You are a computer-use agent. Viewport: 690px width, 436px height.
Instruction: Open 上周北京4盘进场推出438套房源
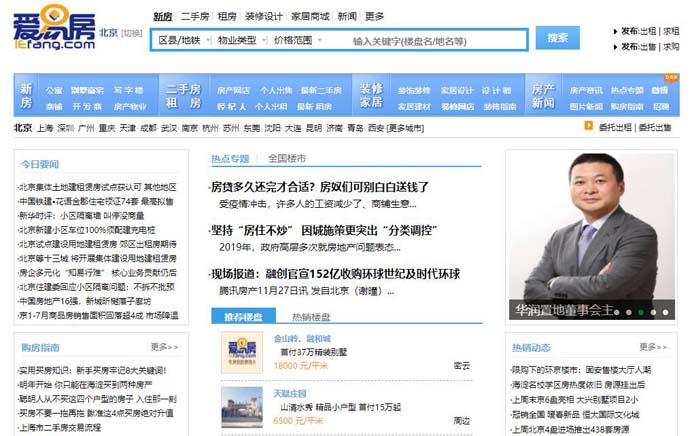point(569,429)
